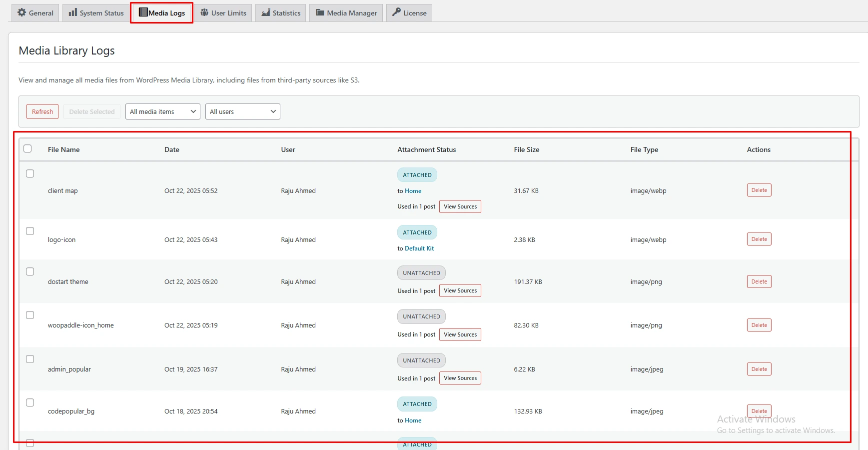This screenshot has height=450, width=868.
Task: Click the bar chart icon for System Status
Action: pyautogui.click(x=73, y=12)
